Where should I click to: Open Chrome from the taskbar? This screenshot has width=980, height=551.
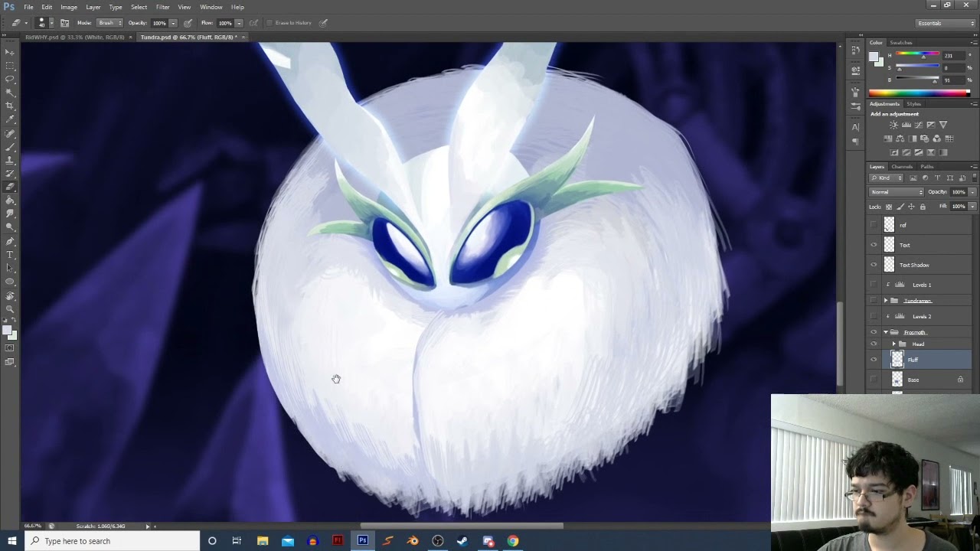[513, 541]
